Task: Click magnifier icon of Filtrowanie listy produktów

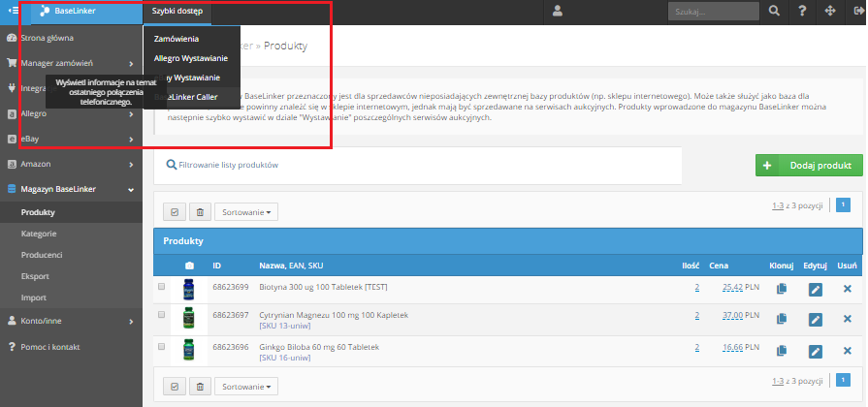Action: 172,165
